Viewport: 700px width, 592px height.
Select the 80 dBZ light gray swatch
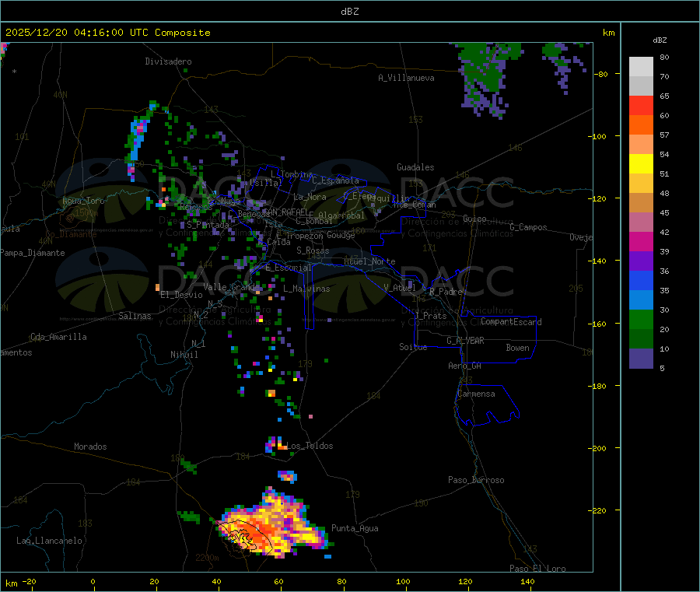(x=641, y=67)
